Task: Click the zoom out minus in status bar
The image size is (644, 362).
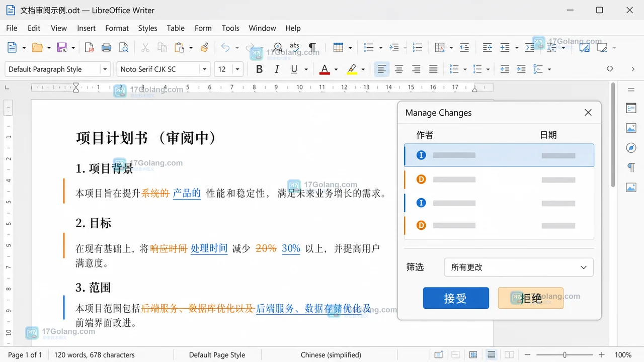Action: pyautogui.click(x=526, y=355)
